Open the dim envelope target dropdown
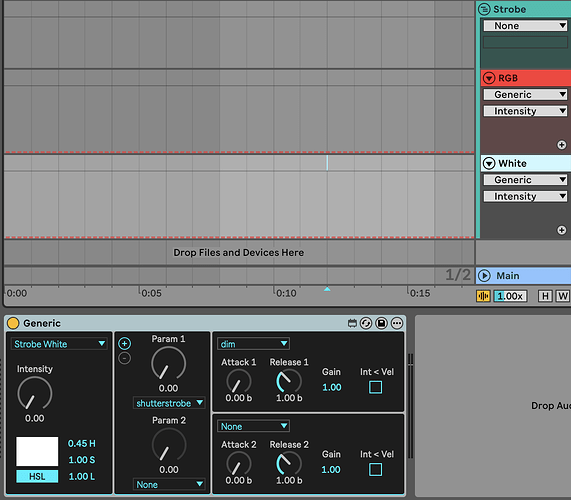Viewport: 571px width, 500px height. click(x=253, y=344)
